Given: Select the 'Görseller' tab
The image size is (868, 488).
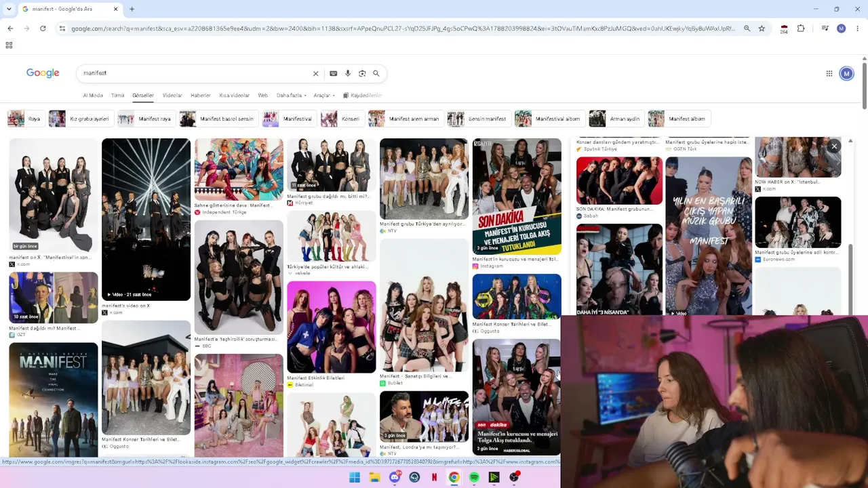Looking at the screenshot, I should tap(143, 96).
